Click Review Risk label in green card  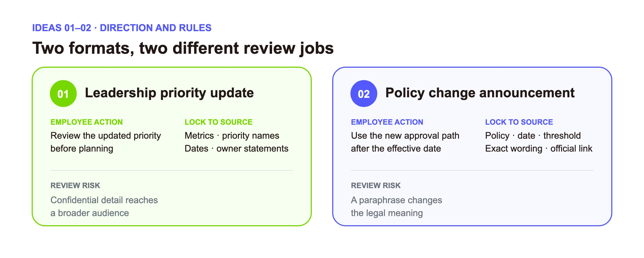pyautogui.click(x=75, y=185)
